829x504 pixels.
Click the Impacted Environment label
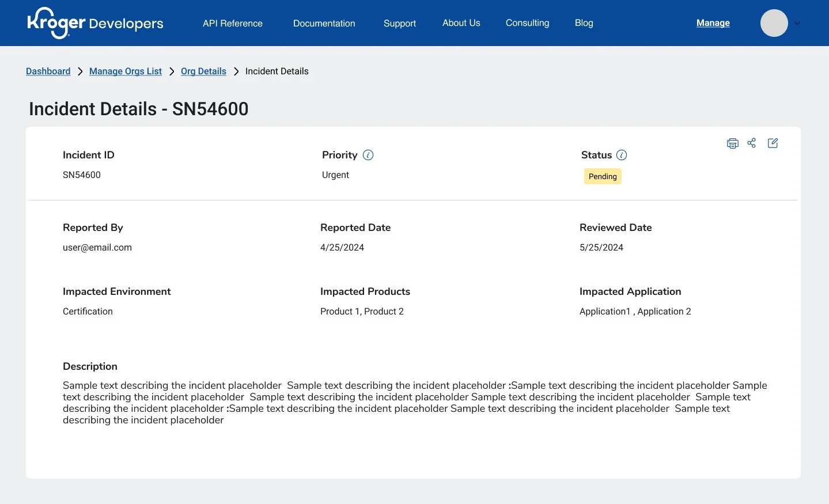117,291
